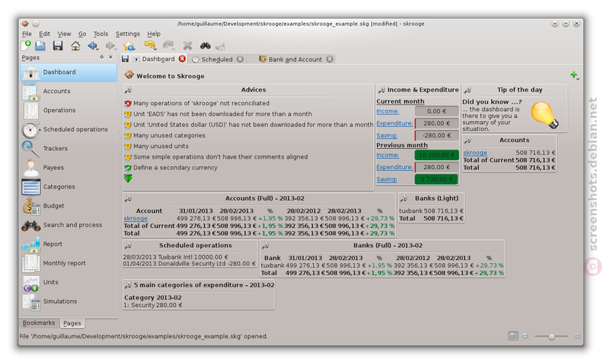Screen dimensions: 602x364
Task: Click the grey Forward arrow icon
Action: (x=111, y=46)
